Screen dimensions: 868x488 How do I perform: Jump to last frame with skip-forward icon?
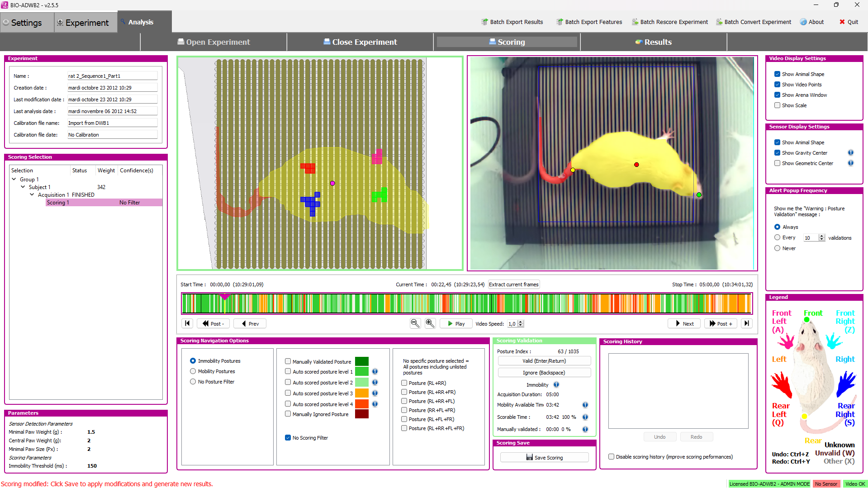pyautogui.click(x=747, y=323)
